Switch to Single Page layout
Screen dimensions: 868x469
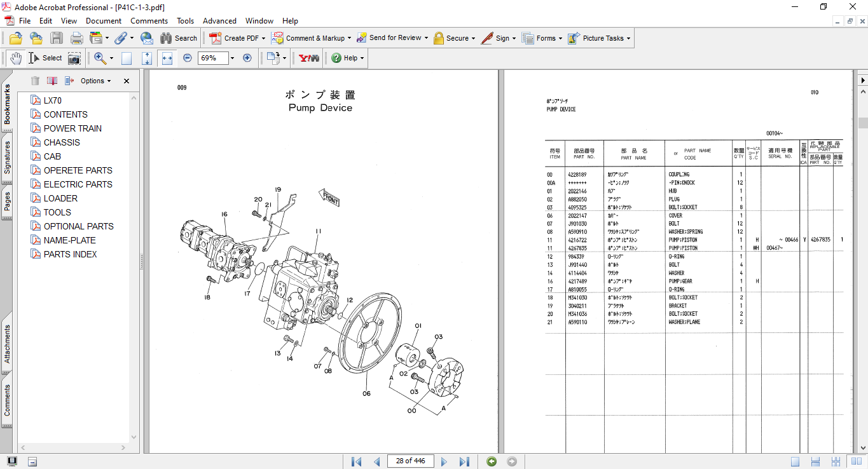pyautogui.click(x=795, y=461)
